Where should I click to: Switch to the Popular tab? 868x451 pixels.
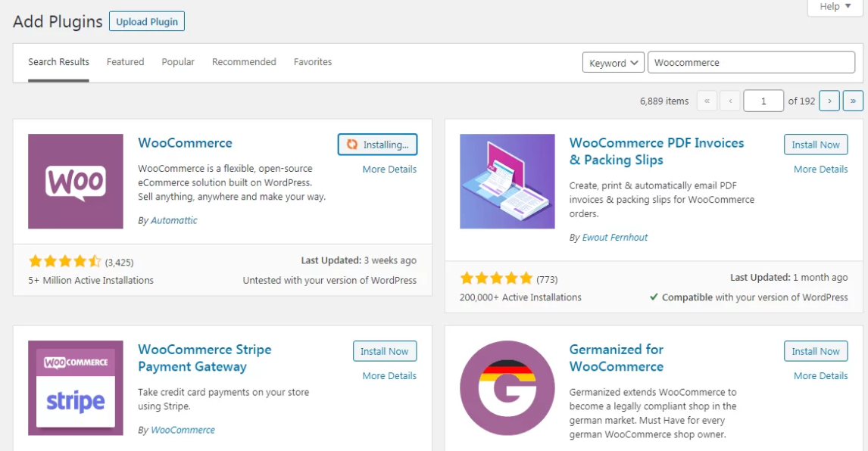(178, 62)
